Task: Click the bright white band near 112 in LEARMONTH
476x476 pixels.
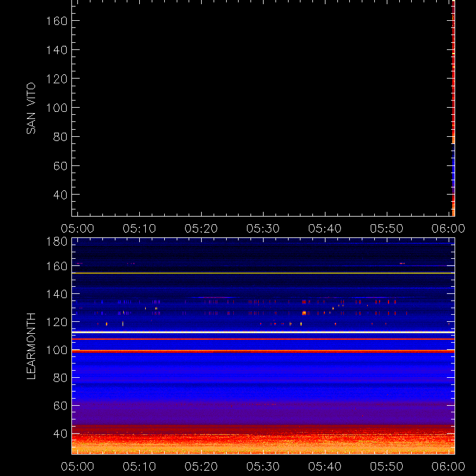Action: (x=263, y=333)
